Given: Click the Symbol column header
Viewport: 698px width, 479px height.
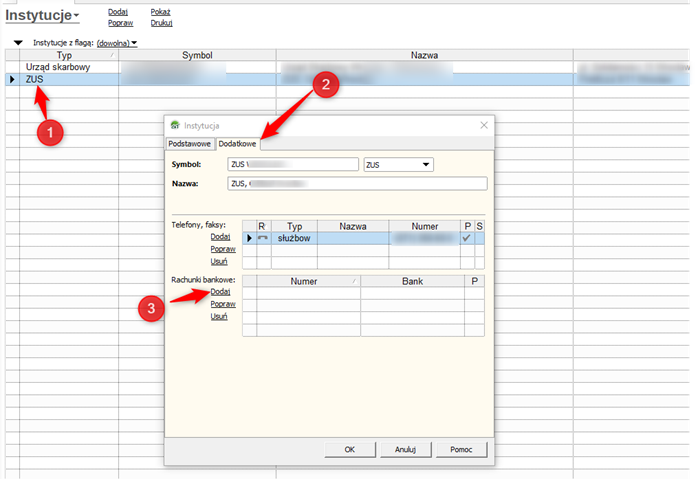Looking at the screenshot, I should [x=197, y=55].
